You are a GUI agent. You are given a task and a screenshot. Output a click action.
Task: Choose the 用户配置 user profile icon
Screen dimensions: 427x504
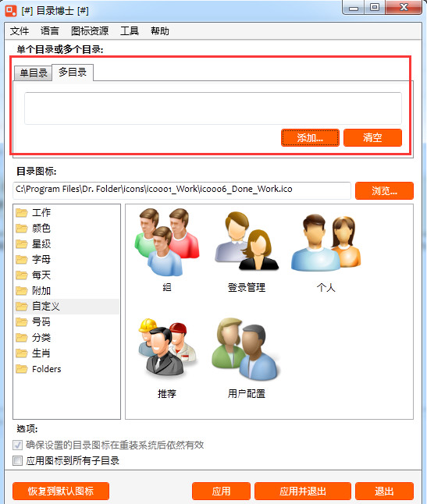[x=247, y=349]
